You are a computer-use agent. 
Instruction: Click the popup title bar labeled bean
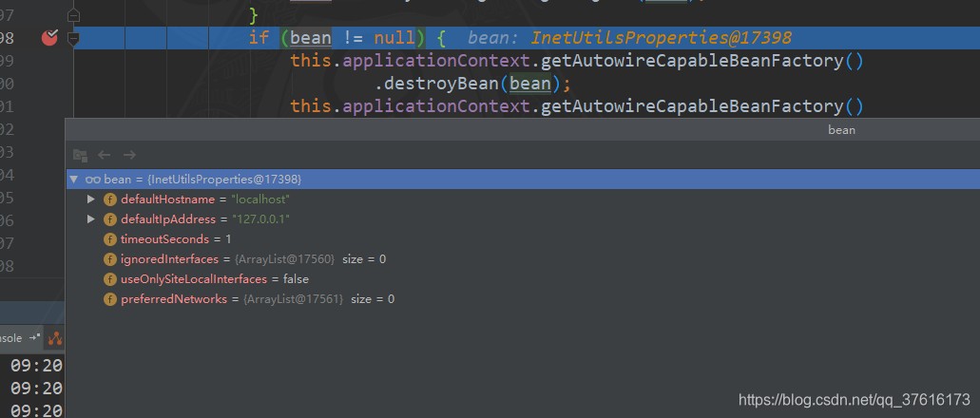[523, 130]
